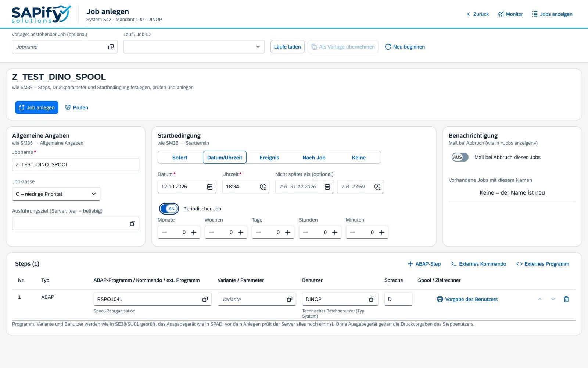Turn off the Periodischer Job switch

(169, 209)
